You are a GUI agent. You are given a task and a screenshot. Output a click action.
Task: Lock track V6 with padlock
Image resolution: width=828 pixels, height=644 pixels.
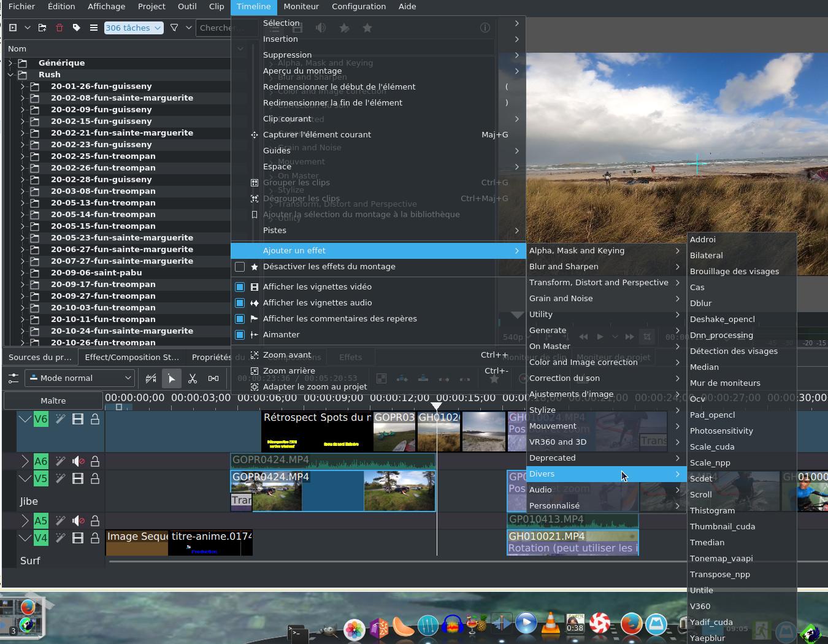(95, 419)
